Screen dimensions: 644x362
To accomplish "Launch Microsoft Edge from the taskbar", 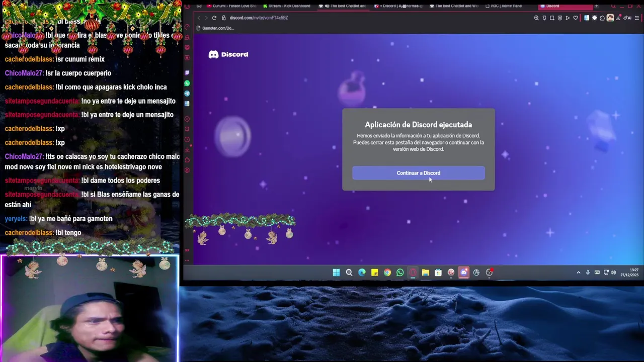I will (362, 273).
